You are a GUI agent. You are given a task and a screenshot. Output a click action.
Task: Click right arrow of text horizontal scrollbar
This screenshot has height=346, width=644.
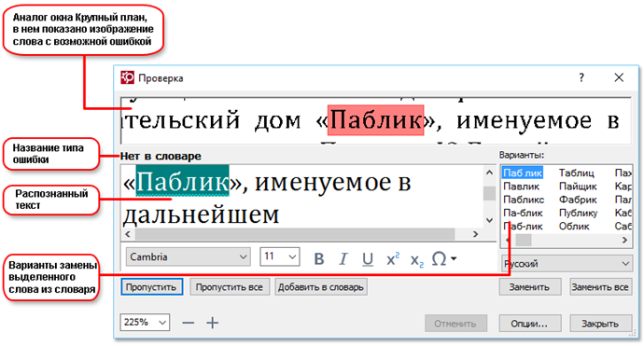(476, 234)
